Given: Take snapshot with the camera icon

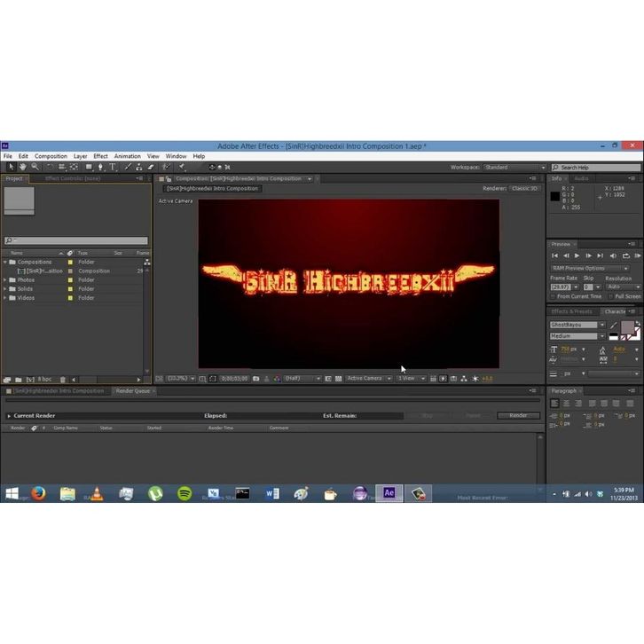Looking at the screenshot, I should point(256,379).
